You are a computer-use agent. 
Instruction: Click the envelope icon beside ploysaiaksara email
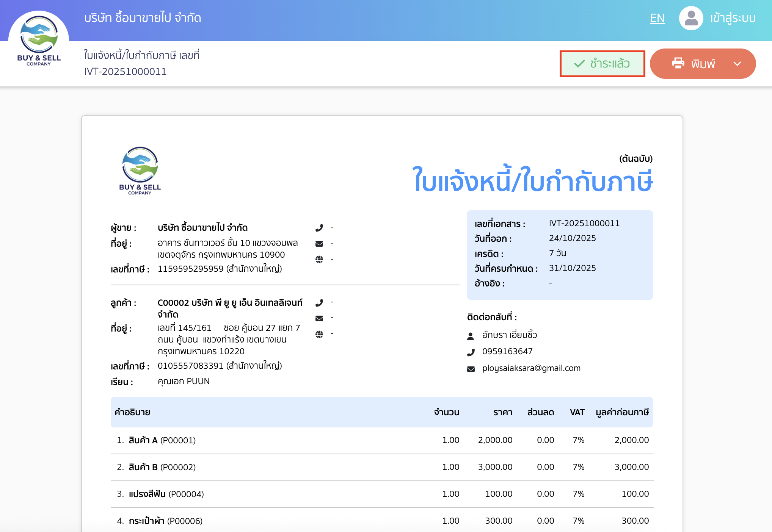point(471,368)
